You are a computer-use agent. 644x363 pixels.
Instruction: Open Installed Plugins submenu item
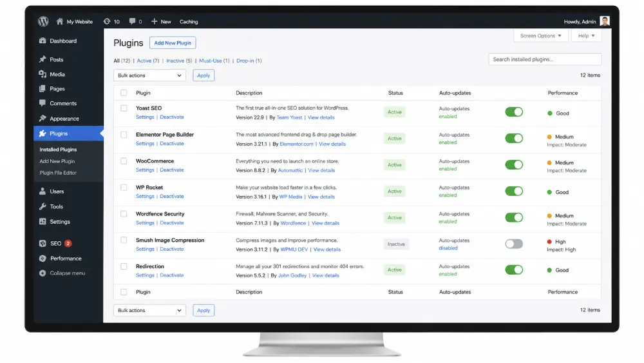click(58, 150)
